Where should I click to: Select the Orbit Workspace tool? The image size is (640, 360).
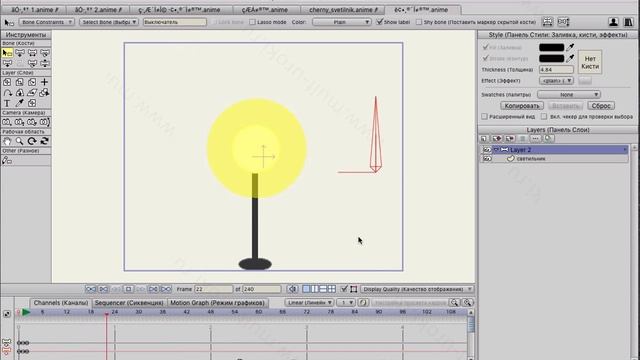click(44, 141)
